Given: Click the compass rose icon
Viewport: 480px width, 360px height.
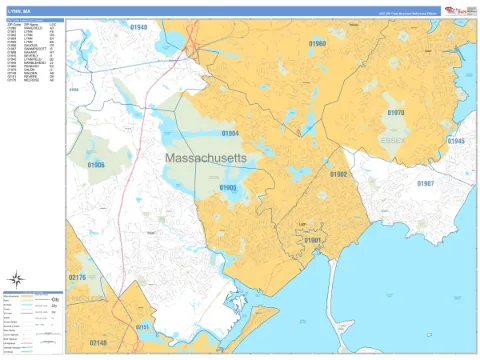Looking at the screenshot, I should tap(16, 279).
